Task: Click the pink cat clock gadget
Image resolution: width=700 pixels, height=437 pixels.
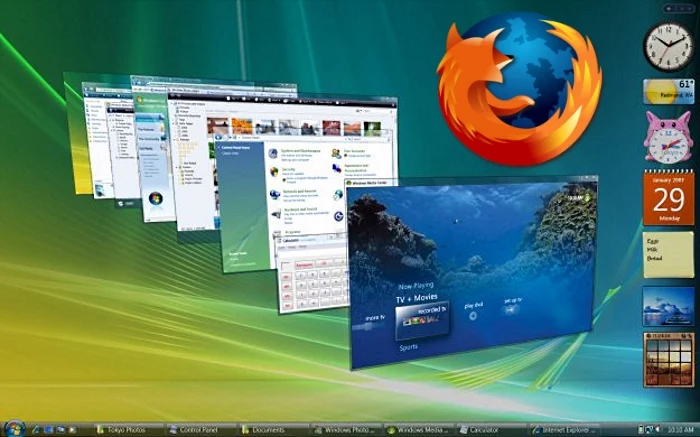Action: click(x=668, y=138)
